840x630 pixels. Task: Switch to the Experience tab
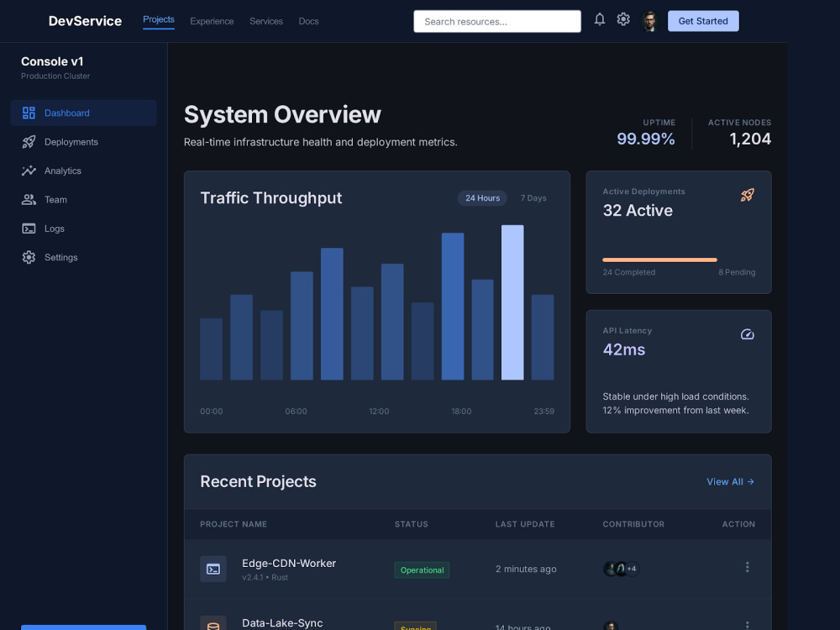pyautogui.click(x=212, y=22)
